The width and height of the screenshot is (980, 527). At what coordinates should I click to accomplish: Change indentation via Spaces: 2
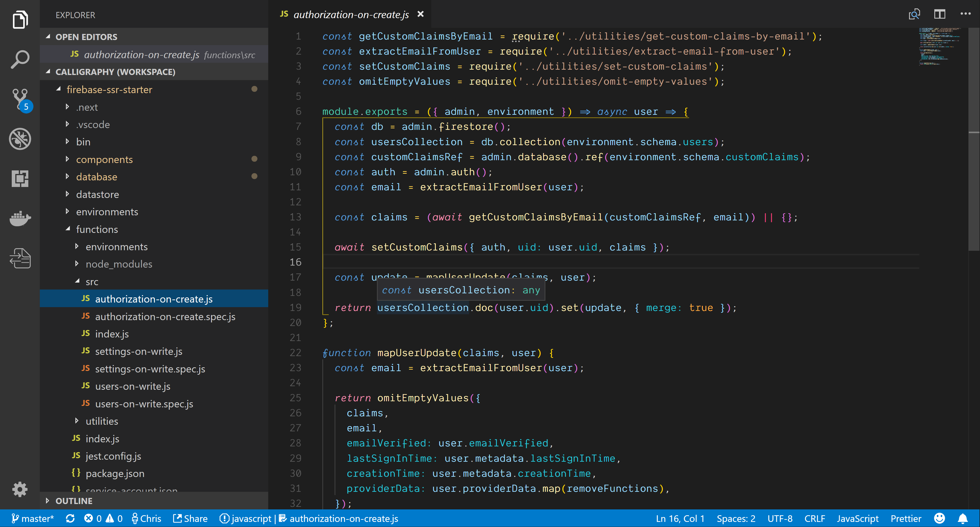coord(736,518)
